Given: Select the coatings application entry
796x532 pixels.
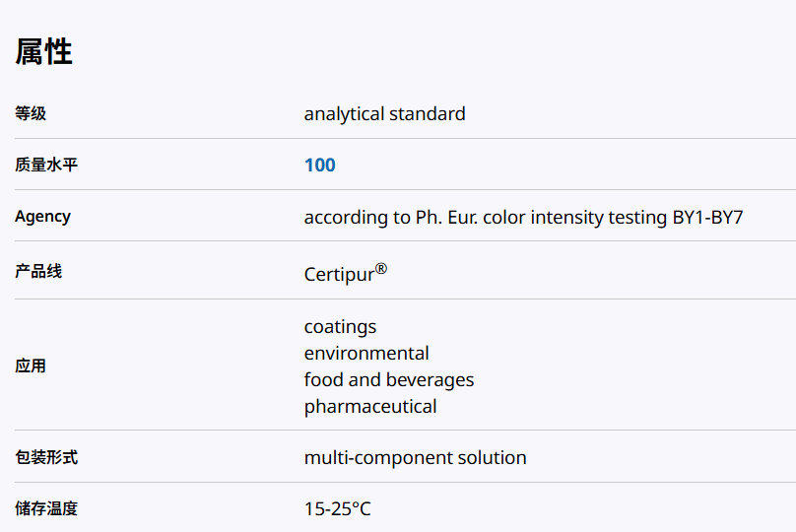Looking at the screenshot, I should coord(340,327).
